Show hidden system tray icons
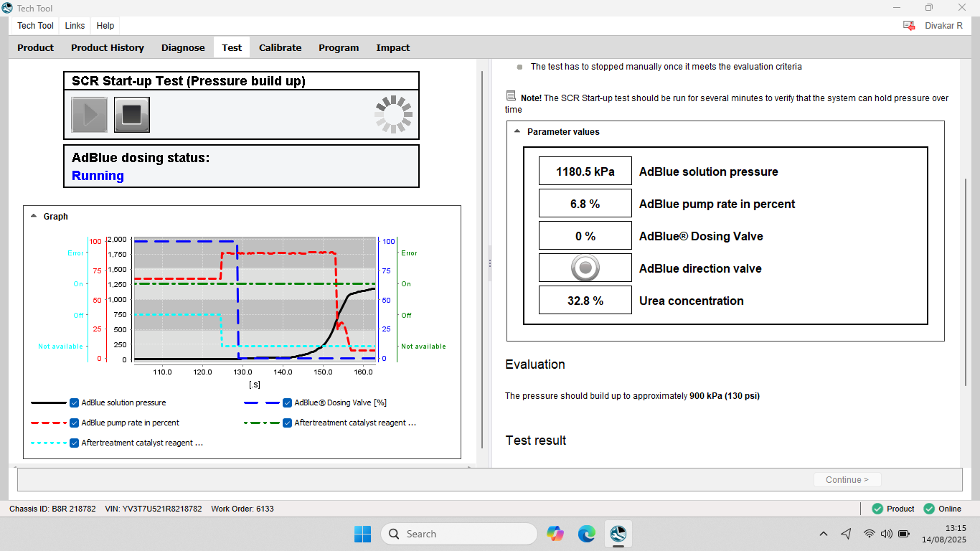This screenshot has width=980, height=551. coord(824,534)
